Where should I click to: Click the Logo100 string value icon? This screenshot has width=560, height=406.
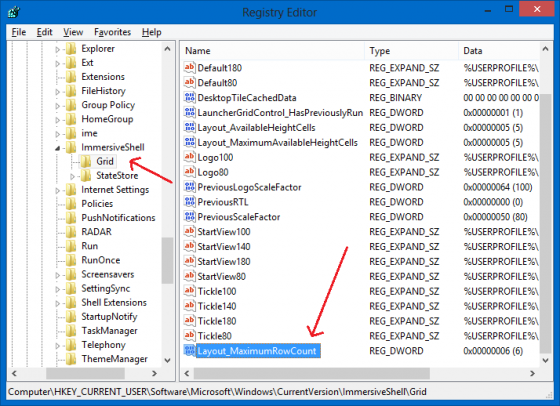pyautogui.click(x=189, y=157)
